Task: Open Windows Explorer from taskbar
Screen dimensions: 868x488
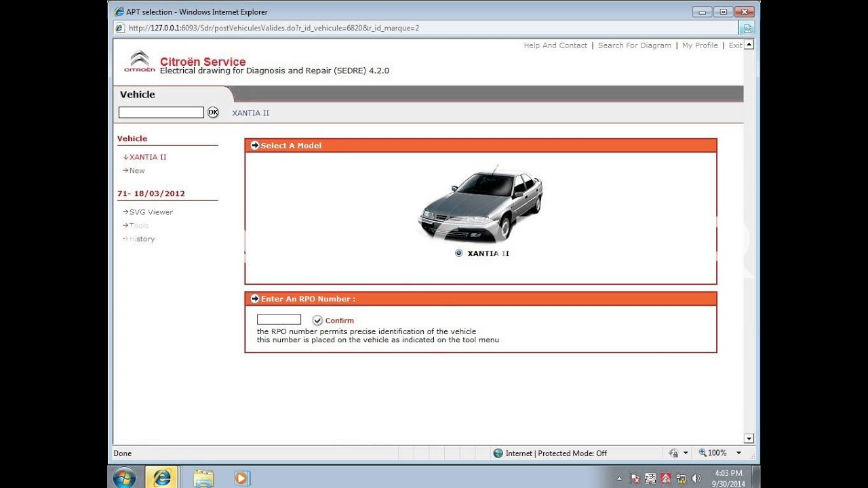Action: pyautogui.click(x=203, y=478)
